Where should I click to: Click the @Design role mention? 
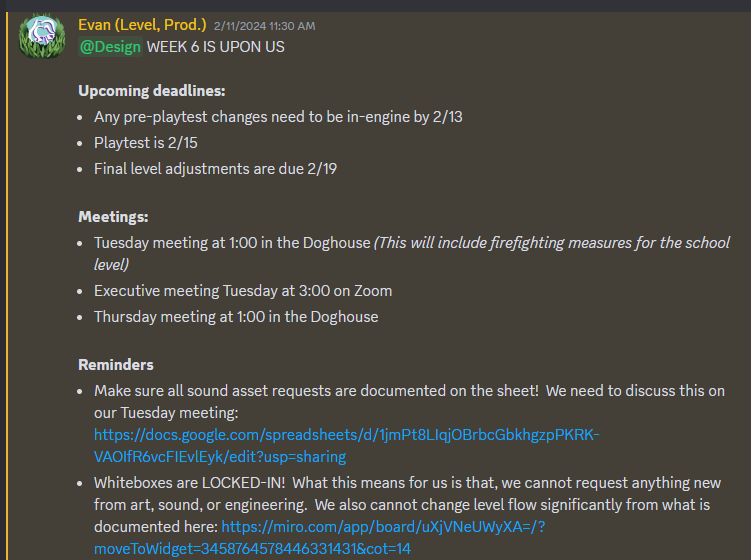tap(110, 47)
